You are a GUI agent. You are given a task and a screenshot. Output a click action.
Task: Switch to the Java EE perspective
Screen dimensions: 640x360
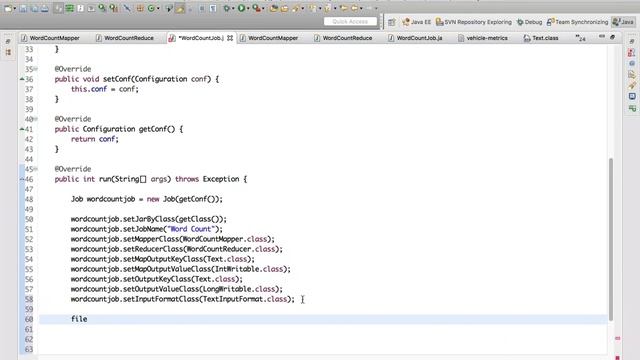point(417,22)
